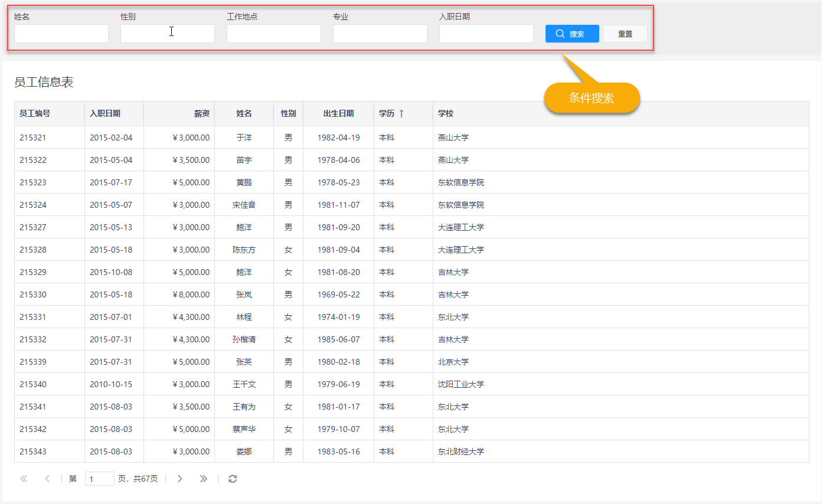
Task: Click the hire date 2010-10-15
Action: coord(111,384)
